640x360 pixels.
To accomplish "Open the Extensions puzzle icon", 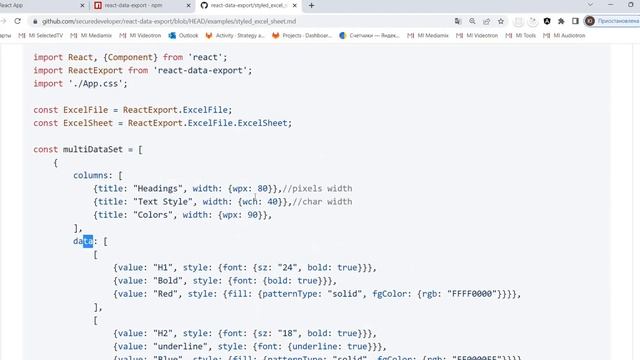I will click(x=561, y=21).
